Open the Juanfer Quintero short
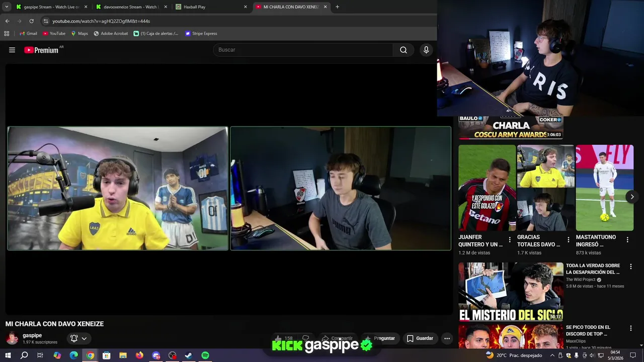Screen dimensions: 644x362 [487, 188]
